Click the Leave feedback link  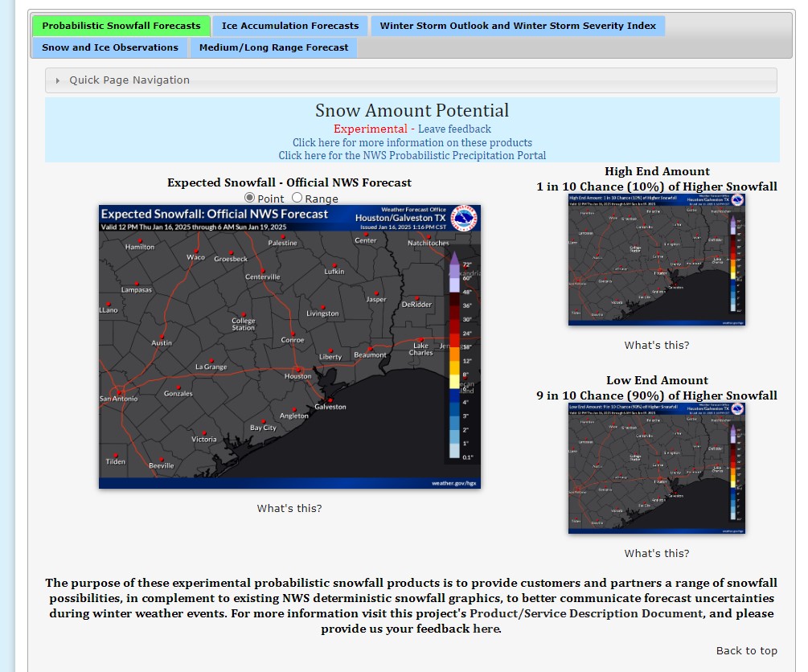point(454,129)
